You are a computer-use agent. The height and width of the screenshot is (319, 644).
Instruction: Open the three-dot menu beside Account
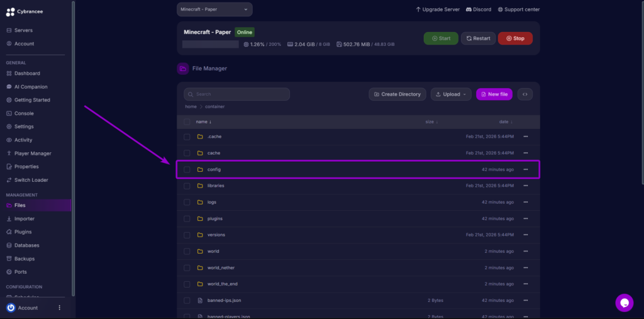click(x=60, y=308)
